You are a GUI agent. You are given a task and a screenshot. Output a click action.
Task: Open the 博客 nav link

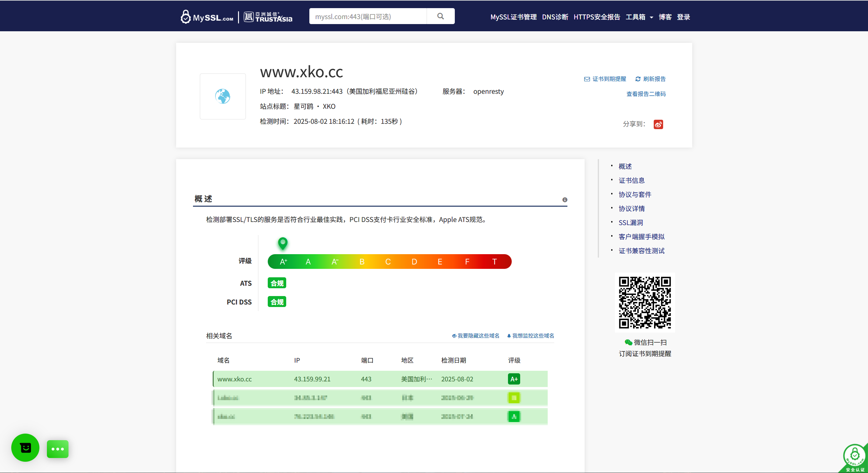tap(665, 17)
